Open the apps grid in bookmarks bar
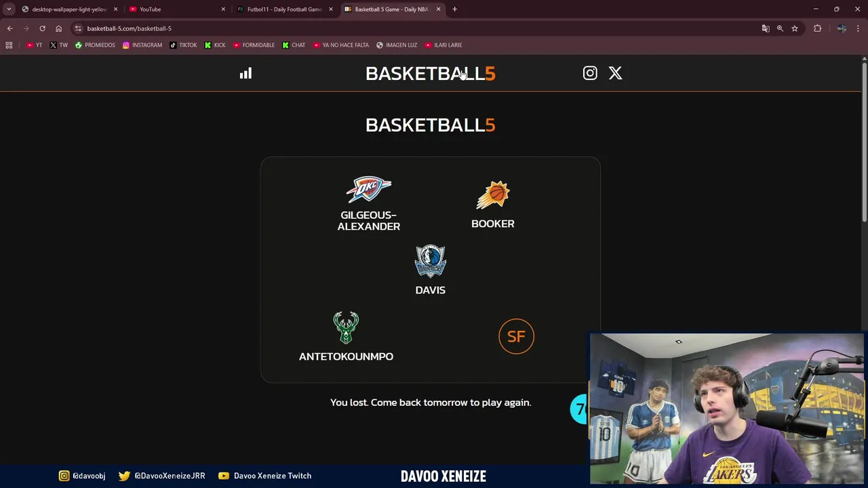Viewport: 868px width, 488px height. [x=9, y=45]
